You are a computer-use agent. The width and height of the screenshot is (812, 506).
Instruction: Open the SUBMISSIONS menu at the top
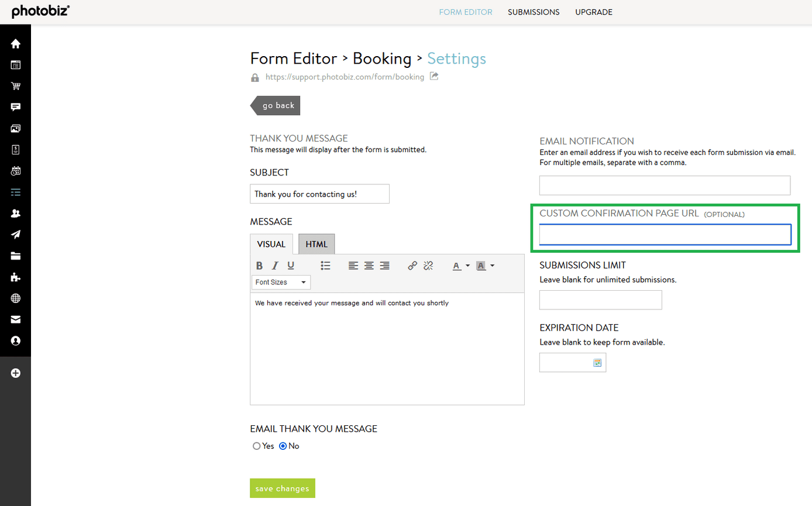(x=533, y=12)
